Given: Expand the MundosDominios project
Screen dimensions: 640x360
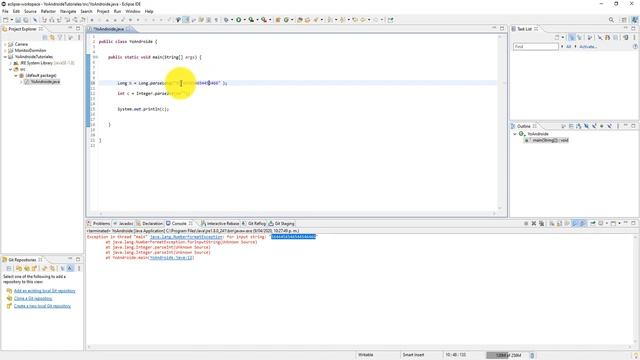Looking at the screenshot, I should pyautogui.click(x=5, y=51).
